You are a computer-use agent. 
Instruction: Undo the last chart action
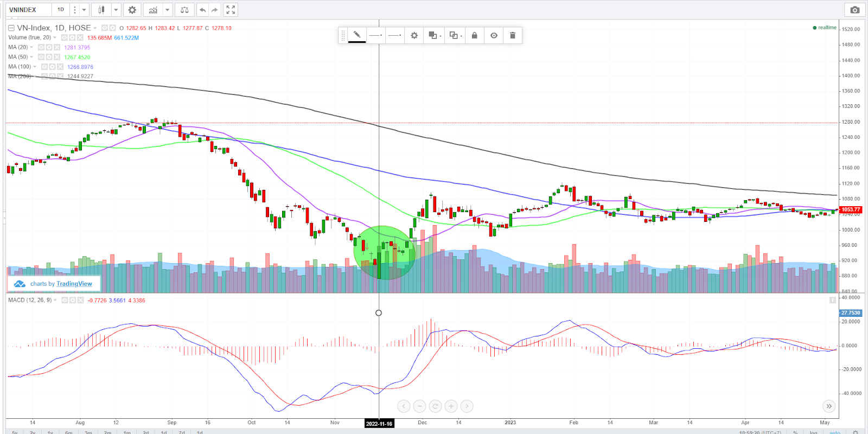(202, 10)
